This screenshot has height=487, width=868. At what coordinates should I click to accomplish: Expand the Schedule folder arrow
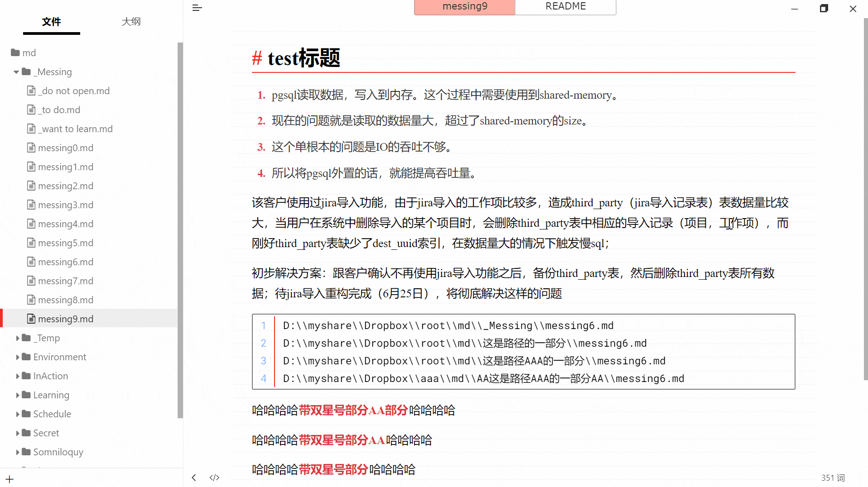click(17, 414)
